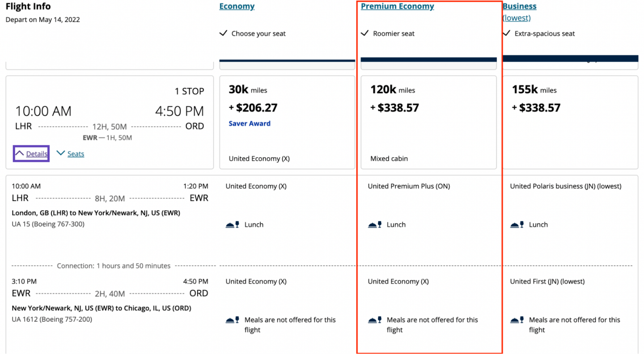
Task: Click Business meal icon for UA 1612
Action: click(x=517, y=320)
